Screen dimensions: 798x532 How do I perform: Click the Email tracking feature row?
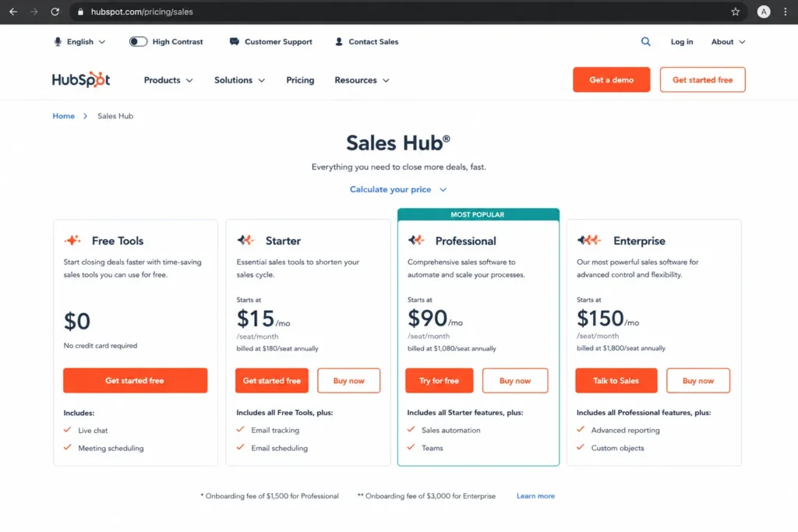click(x=268, y=430)
